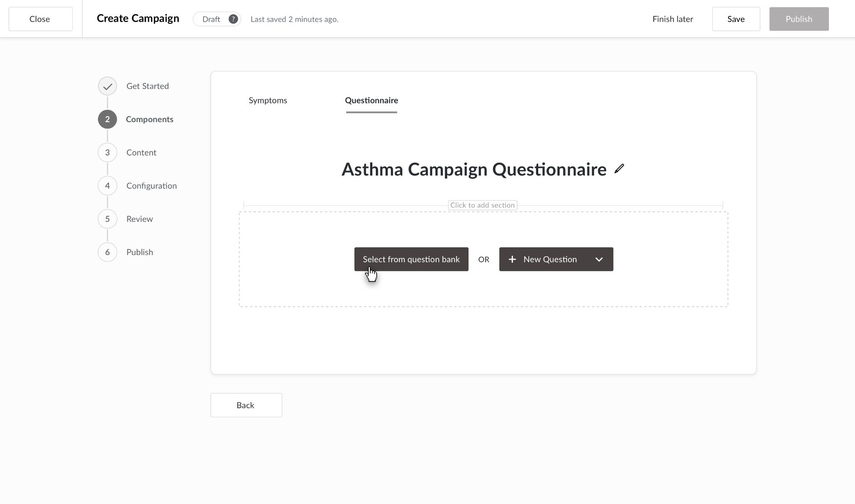This screenshot has width=855, height=504.
Task: Click the pencil edit icon beside questionnaire title
Action: click(x=619, y=169)
